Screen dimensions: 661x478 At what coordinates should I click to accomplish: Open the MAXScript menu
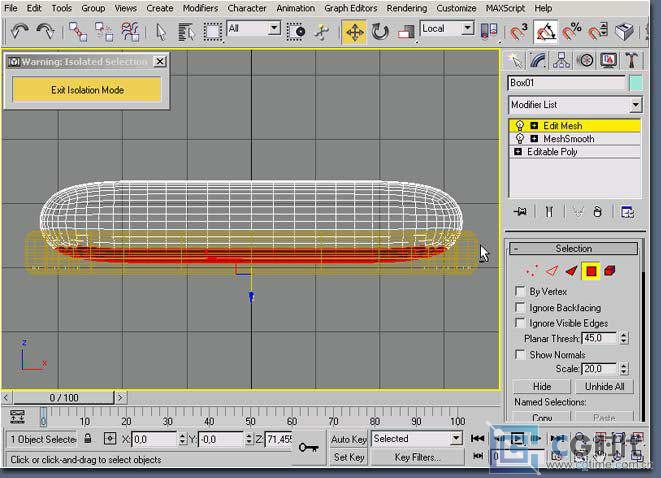[x=505, y=8]
